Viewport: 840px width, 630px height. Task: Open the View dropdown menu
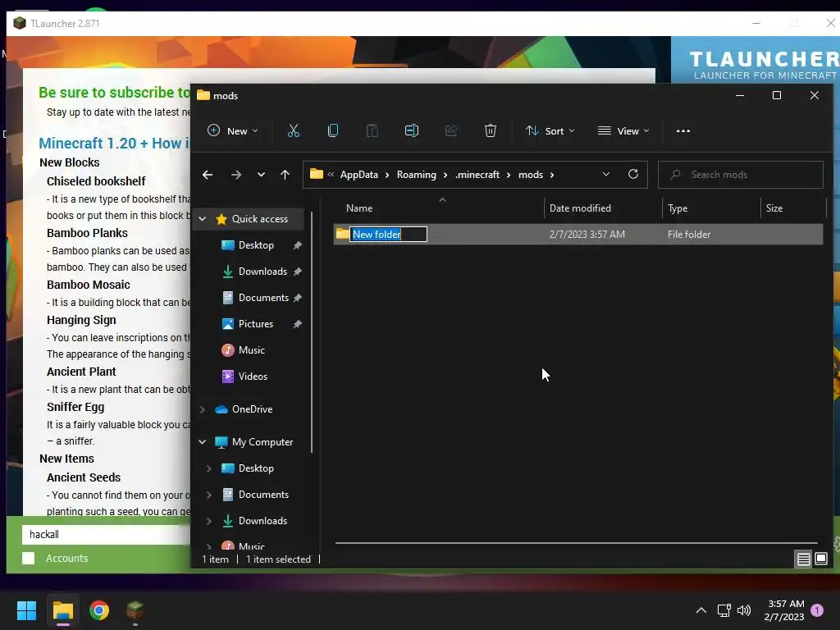click(x=623, y=130)
